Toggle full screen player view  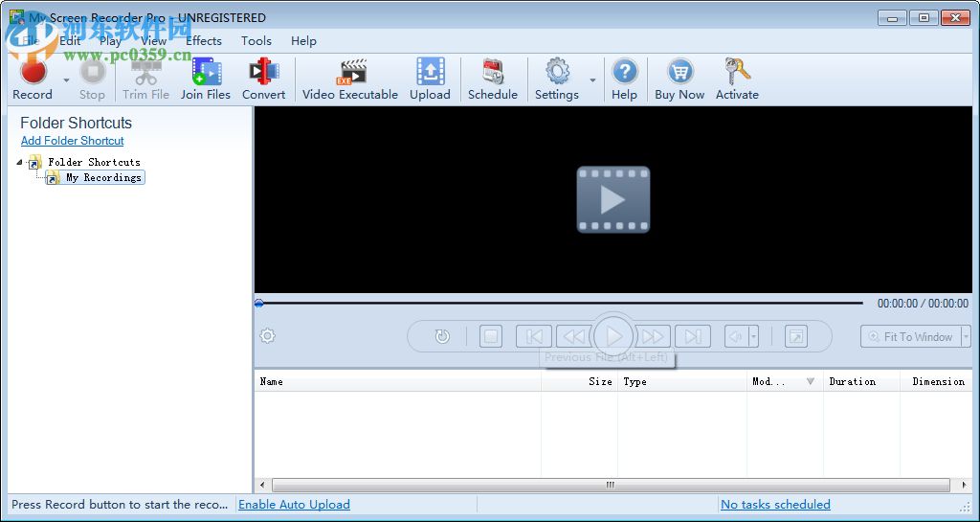[x=796, y=336]
